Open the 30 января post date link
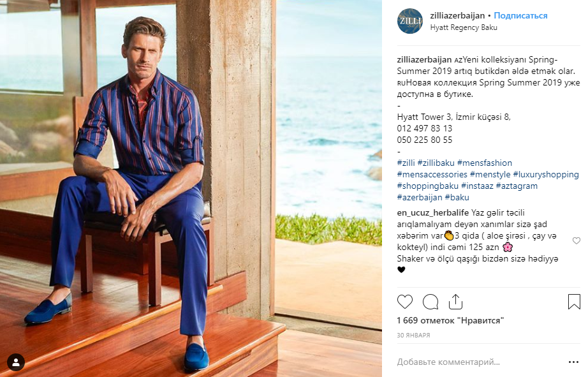588x377 pixels. click(413, 336)
